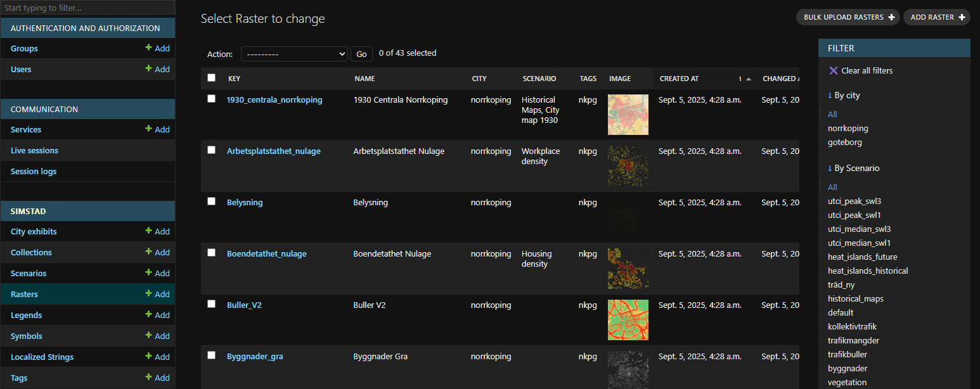Click the X icon beside Clear all filters
The width and height of the screenshot is (980, 389).
[x=834, y=70]
